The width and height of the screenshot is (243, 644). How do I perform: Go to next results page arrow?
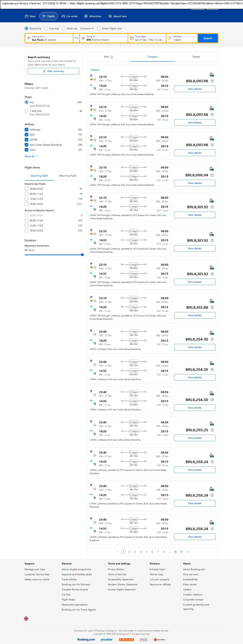pos(188,552)
